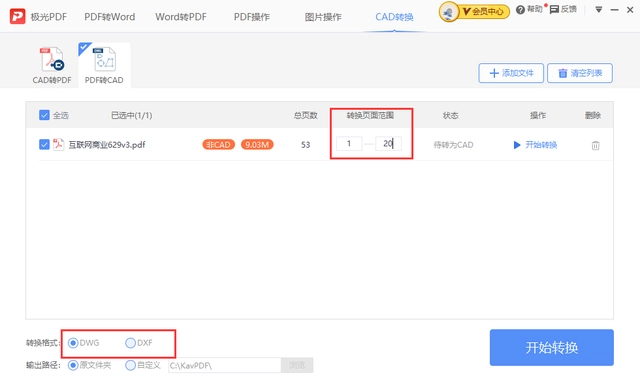Open the 会员中心 member center
This screenshot has width=640, height=392.
[x=484, y=11]
